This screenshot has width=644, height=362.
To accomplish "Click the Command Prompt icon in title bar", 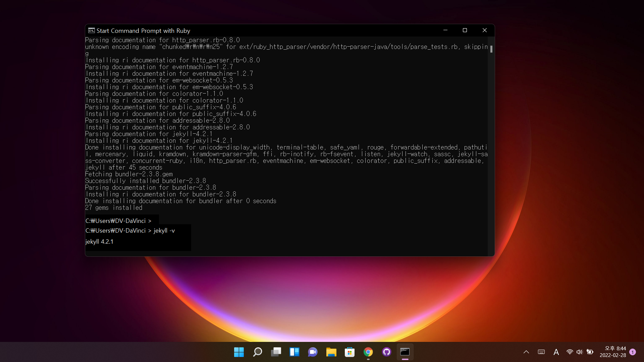I will coord(91,31).
